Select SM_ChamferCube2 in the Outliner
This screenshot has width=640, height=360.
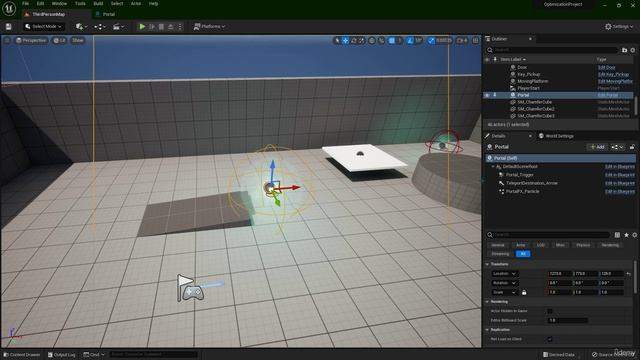pyautogui.click(x=536, y=109)
